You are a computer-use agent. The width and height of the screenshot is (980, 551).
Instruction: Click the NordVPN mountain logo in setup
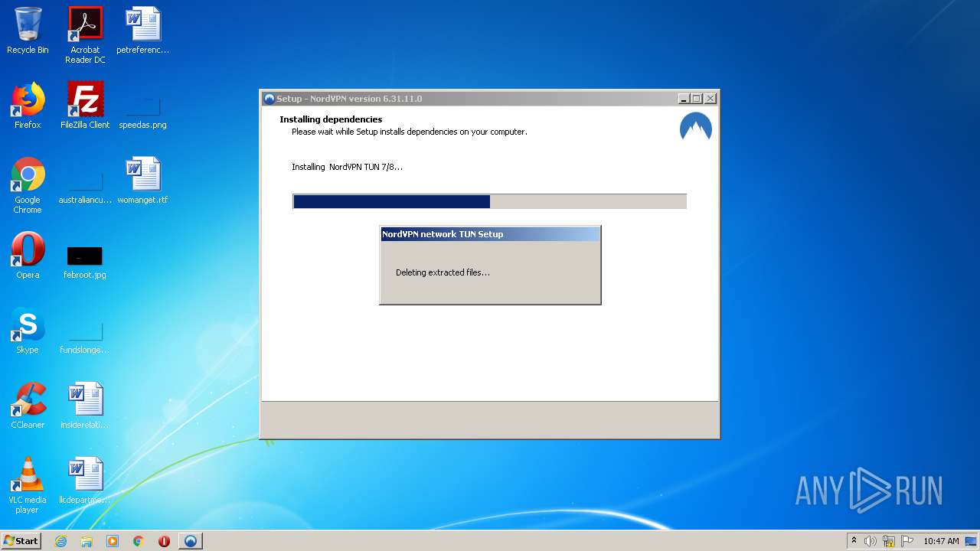[x=695, y=127]
